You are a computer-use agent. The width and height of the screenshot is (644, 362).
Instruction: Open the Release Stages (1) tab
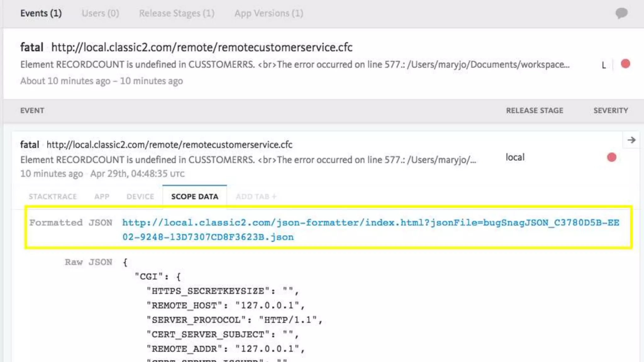click(177, 14)
